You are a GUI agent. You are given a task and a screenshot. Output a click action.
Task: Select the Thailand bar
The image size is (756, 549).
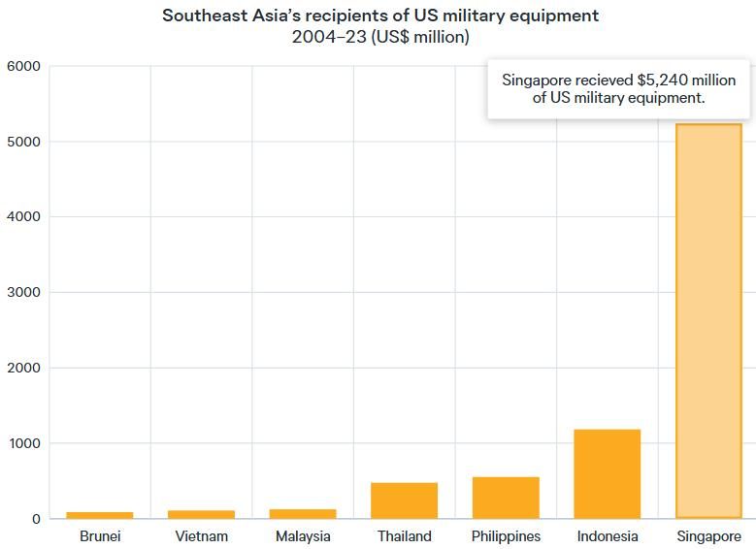tap(404, 501)
